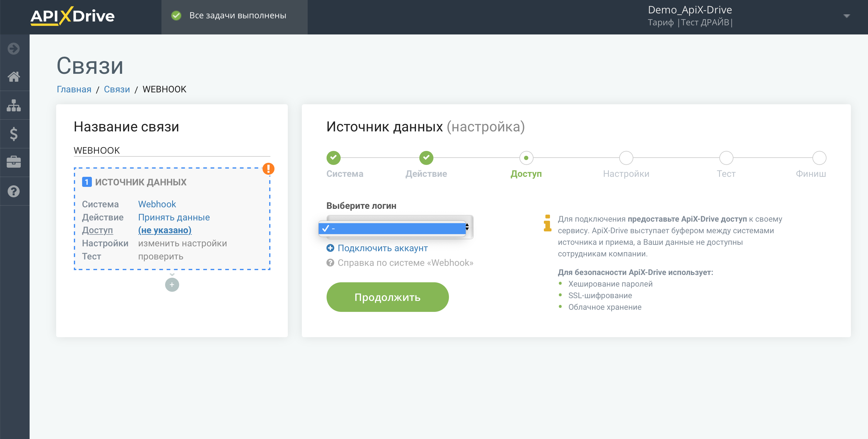The height and width of the screenshot is (439, 868).
Task: Open the 'Выберите логин' dropdown
Action: [400, 227]
